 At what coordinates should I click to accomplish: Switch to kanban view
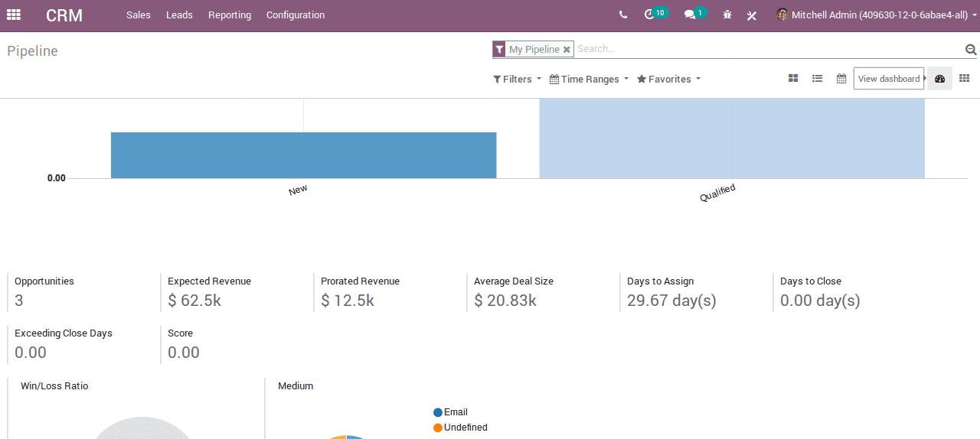(x=793, y=79)
